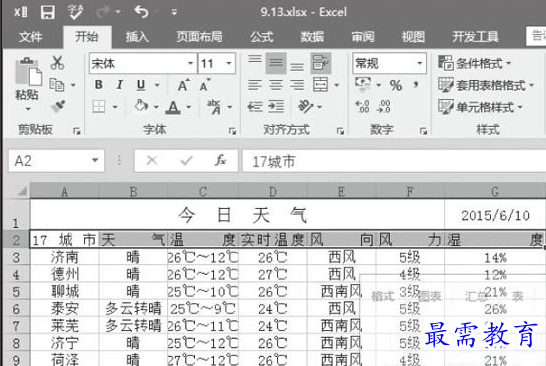Toggle Italic formatting

(x=119, y=85)
